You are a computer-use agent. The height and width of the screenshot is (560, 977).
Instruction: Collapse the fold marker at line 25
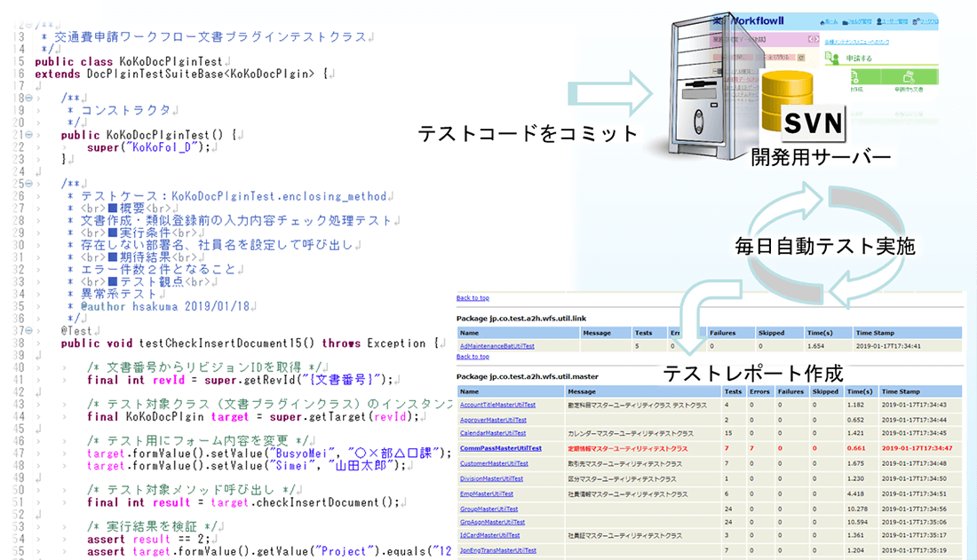(28, 184)
